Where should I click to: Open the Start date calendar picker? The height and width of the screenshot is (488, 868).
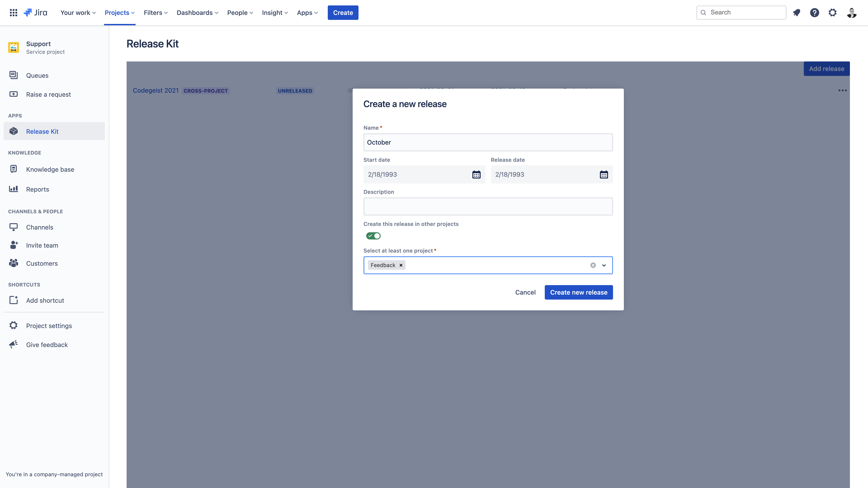point(476,174)
